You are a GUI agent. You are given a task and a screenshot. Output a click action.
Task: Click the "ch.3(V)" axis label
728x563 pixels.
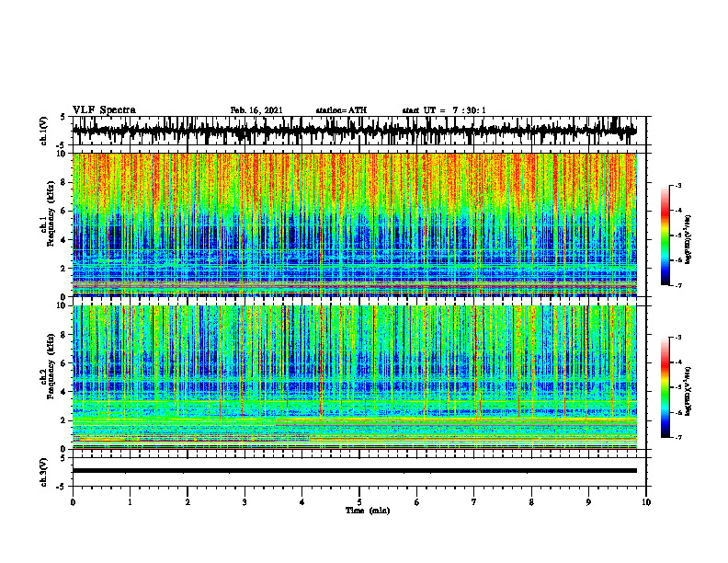[44, 472]
